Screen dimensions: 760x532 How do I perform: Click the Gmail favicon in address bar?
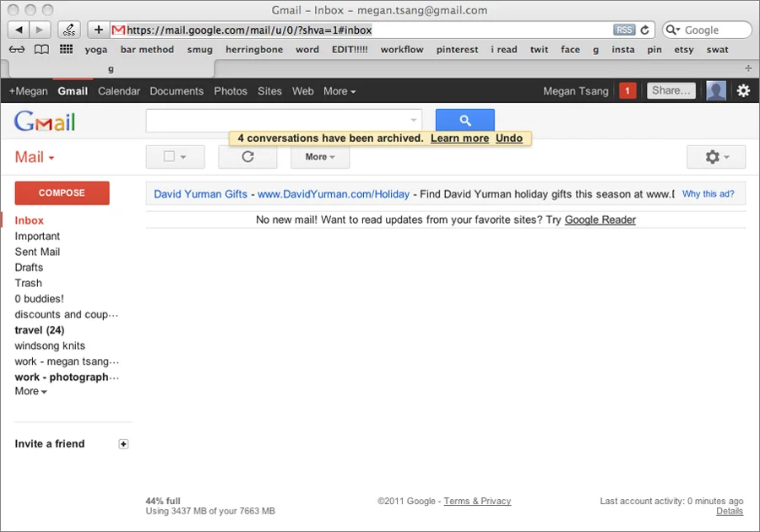click(x=117, y=30)
